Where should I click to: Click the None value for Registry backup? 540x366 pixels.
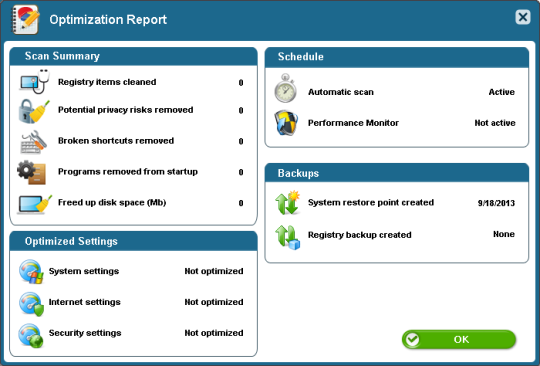(x=504, y=234)
